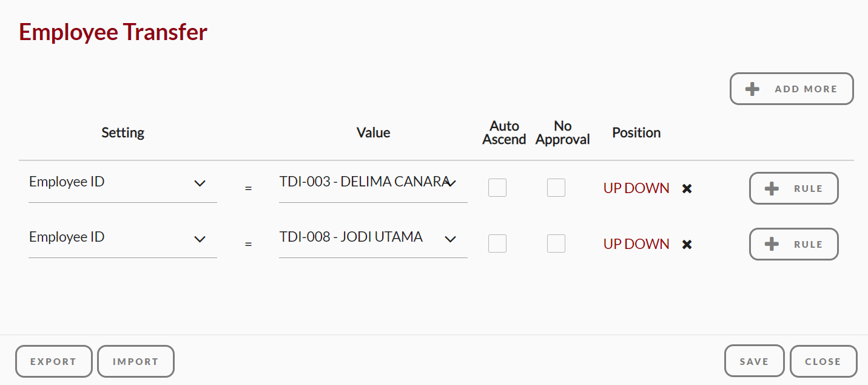Enable Auto Ascend for the JODI UTAMA rule

(497, 244)
